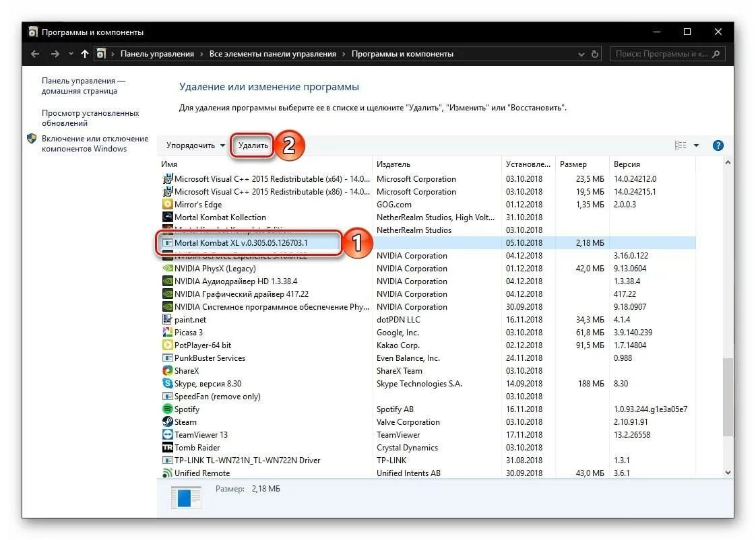Sort by 'Установлено' column header

(528, 164)
